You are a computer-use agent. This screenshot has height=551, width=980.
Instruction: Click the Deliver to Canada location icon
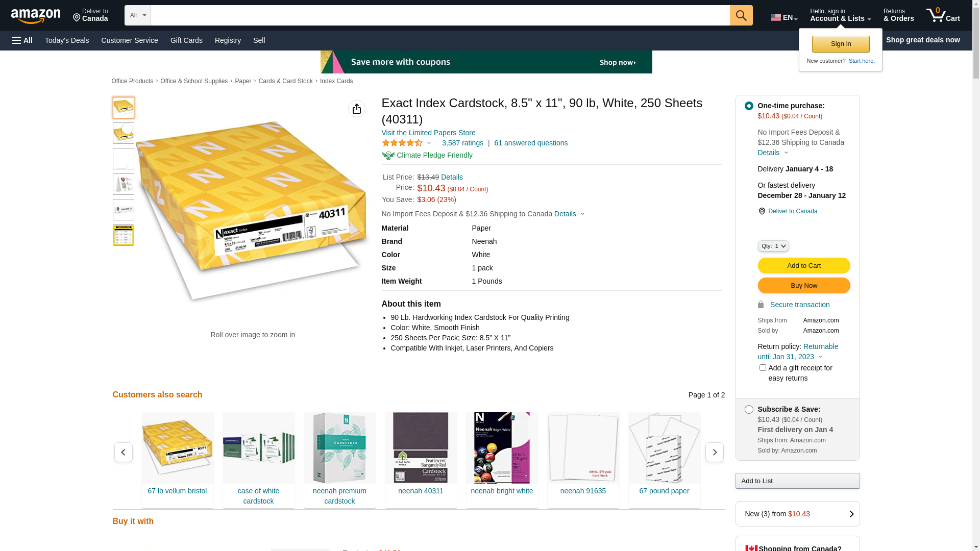pyautogui.click(x=762, y=211)
